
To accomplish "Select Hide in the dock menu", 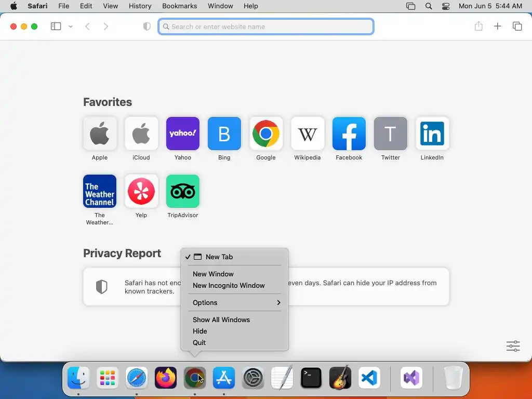I will [x=234, y=331].
